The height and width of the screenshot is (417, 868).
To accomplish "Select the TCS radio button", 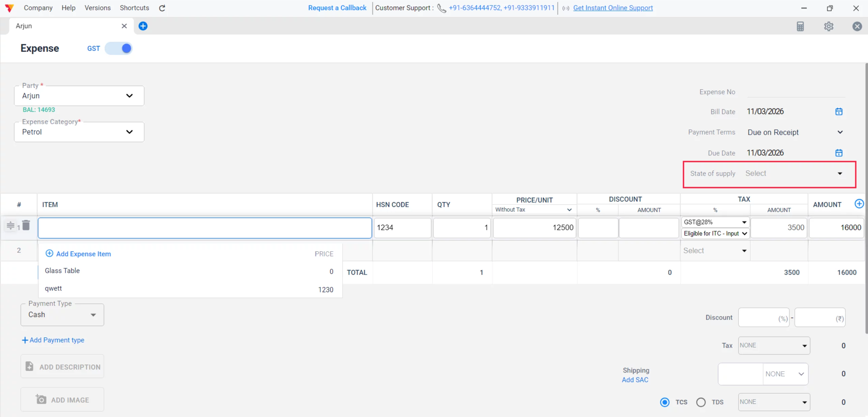I will [x=665, y=402].
